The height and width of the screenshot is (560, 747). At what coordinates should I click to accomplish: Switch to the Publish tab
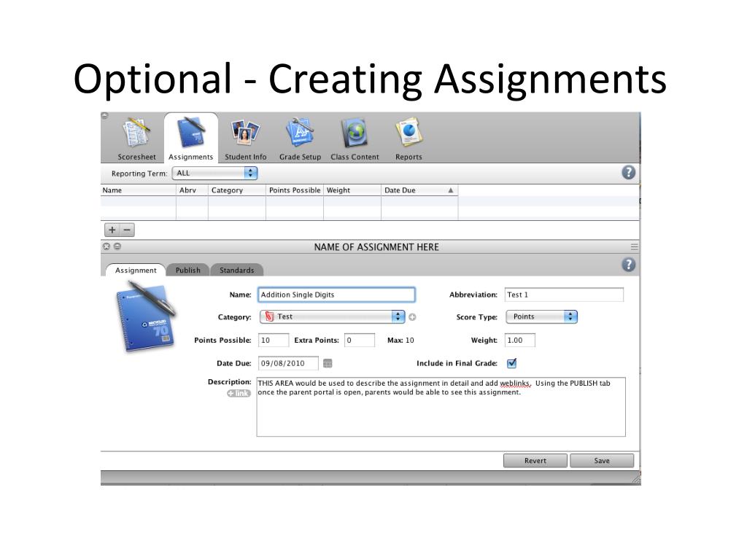coord(187,270)
